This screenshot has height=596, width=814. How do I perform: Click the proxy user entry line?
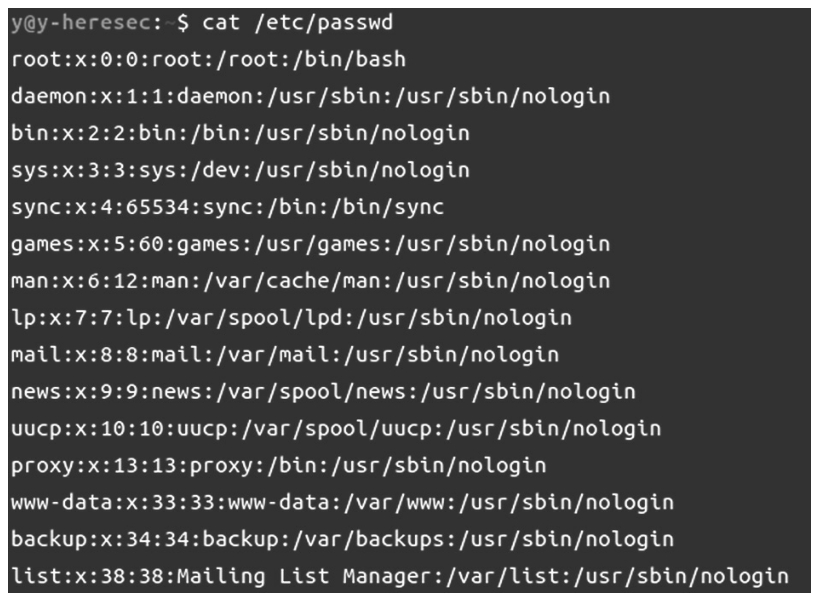coord(278,466)
